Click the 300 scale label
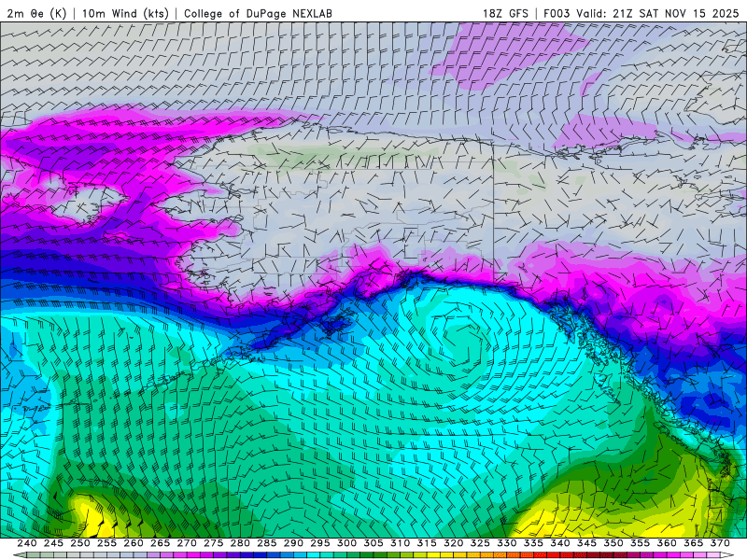The width and height of the screenshot is (747, 560). click(346, 543)
